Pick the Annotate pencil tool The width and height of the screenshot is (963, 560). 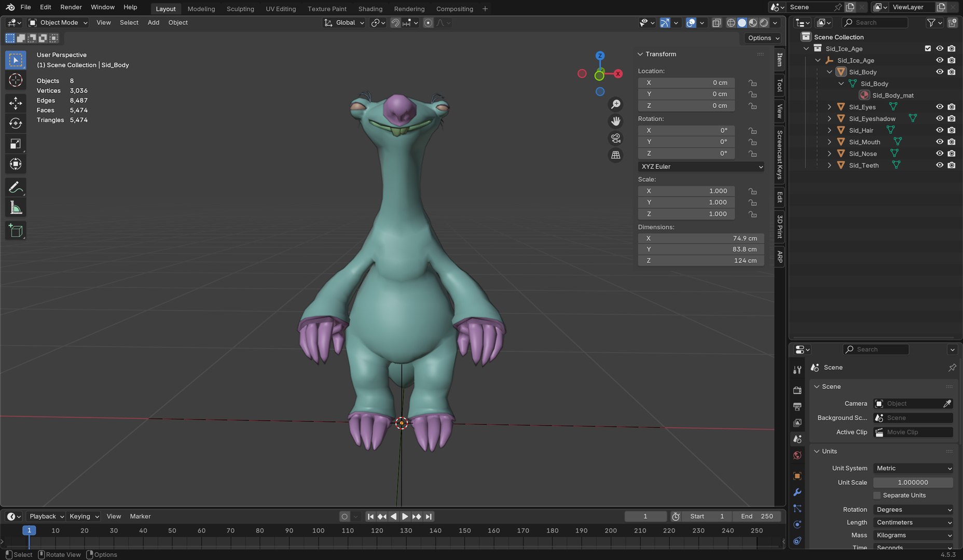pos(16,187)
